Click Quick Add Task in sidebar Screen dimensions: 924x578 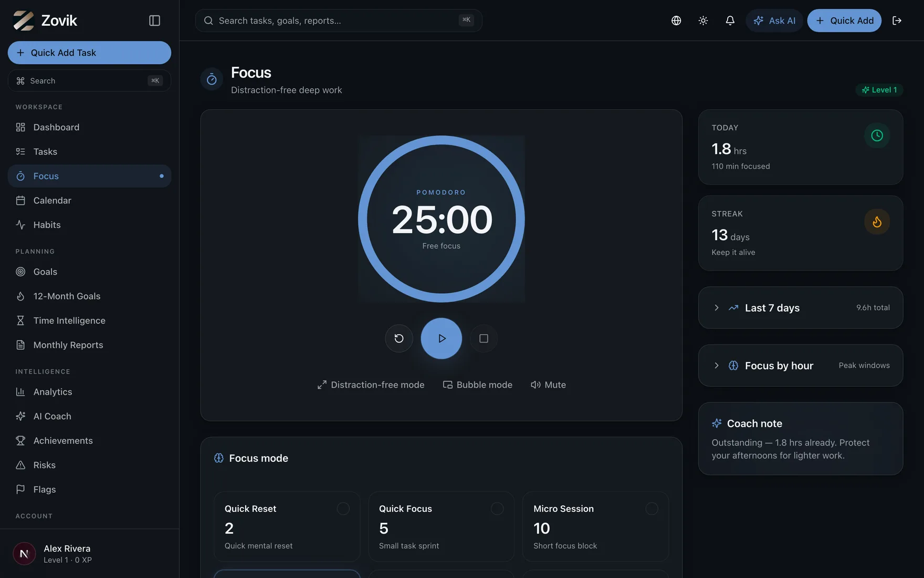point(89,53)
